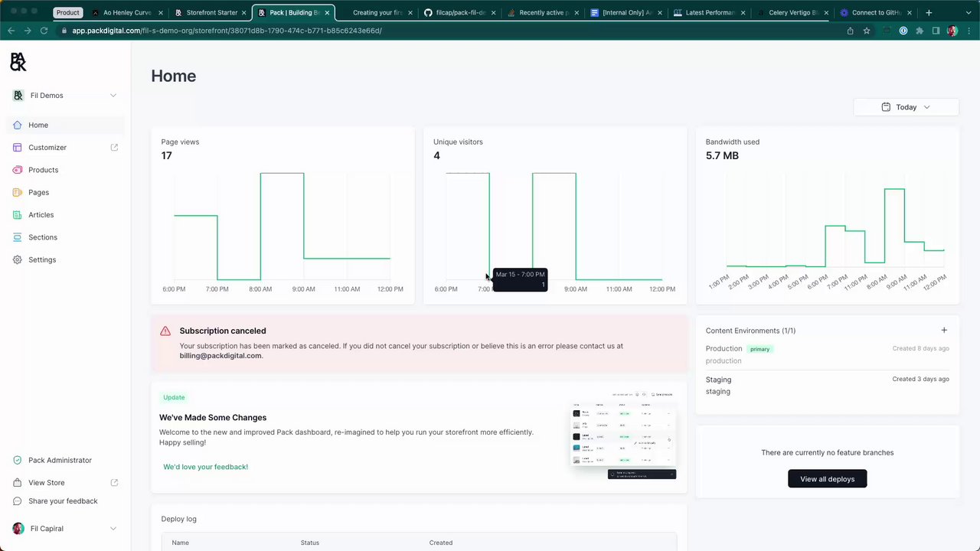Click the Pack logo in the sidebar
Screen dimensions: 980x551
[18, 62]
